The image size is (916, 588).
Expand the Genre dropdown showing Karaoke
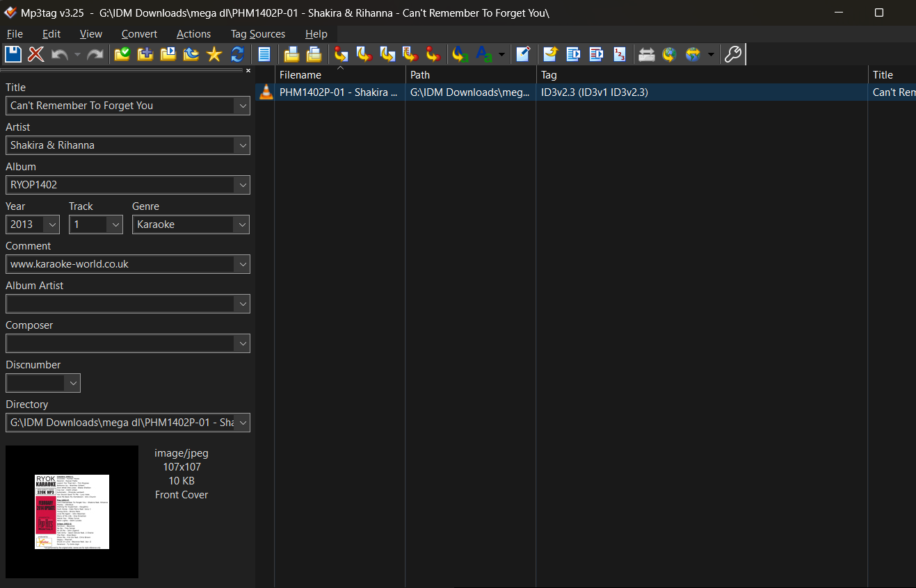(242, 224)
